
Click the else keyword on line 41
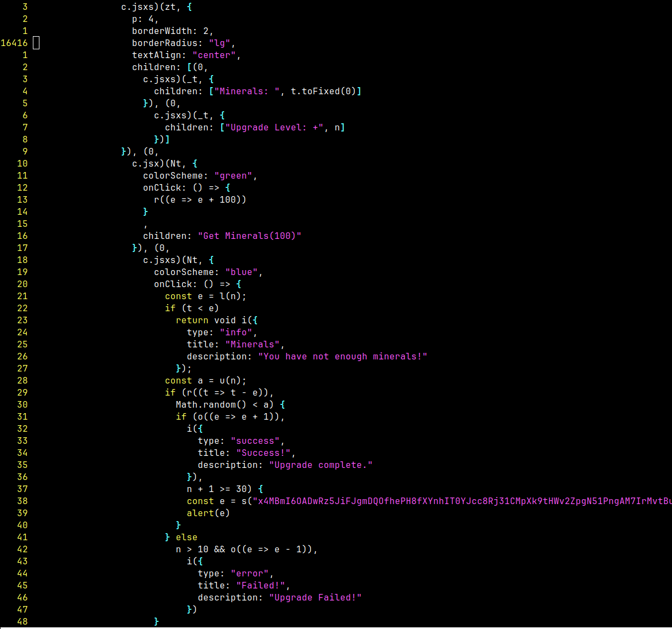click(186, 537)
